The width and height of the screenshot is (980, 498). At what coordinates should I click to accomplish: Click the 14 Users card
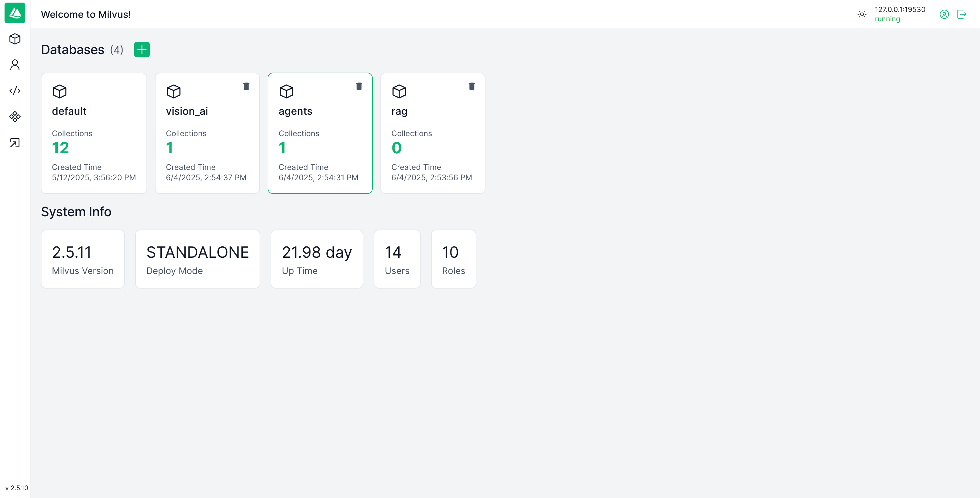tap(397, 259)
